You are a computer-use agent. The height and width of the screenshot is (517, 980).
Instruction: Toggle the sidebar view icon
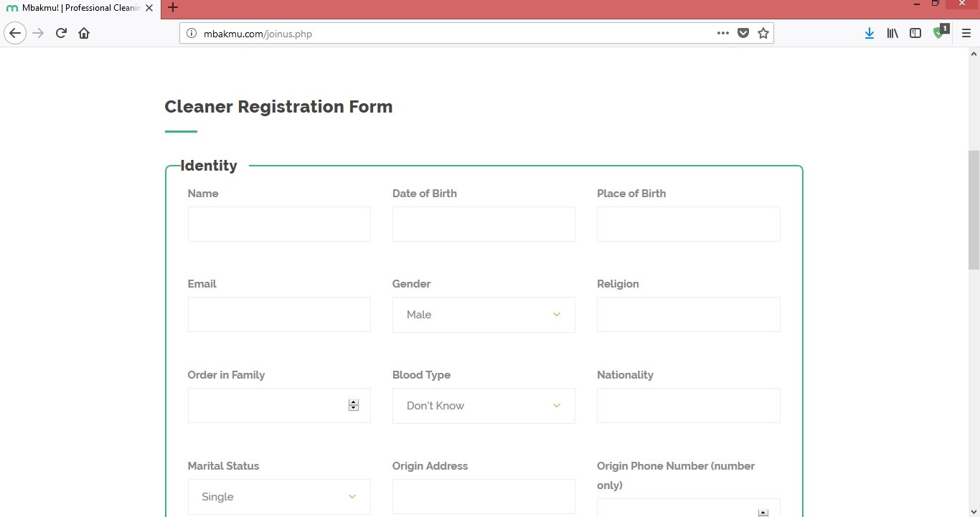pyautogui.click(x=915, y=33)
